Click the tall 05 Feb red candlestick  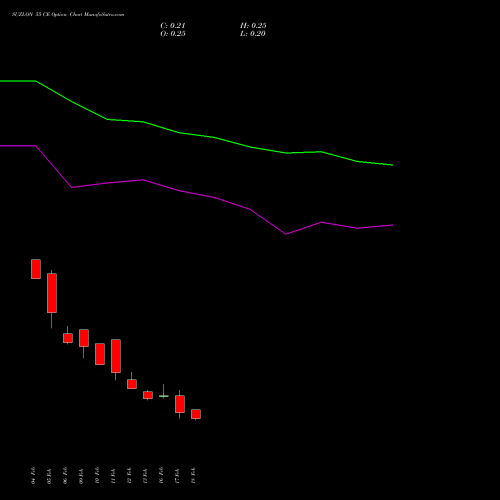[52, 293]
